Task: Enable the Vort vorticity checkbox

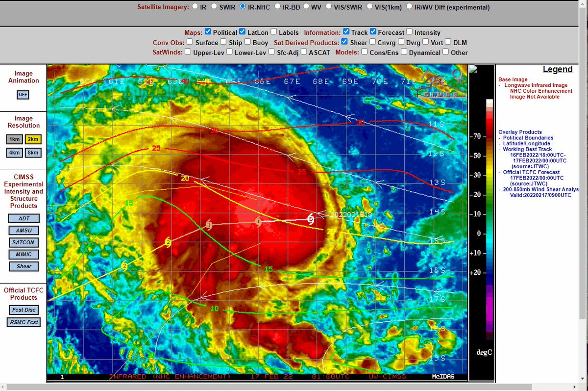Action: point(426,42)
